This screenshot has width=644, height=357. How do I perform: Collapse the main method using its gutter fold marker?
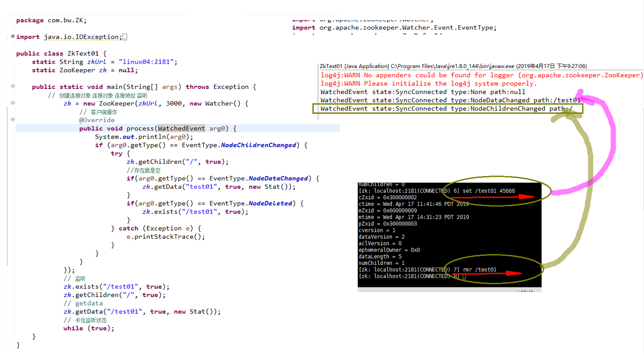click(13, 86)
